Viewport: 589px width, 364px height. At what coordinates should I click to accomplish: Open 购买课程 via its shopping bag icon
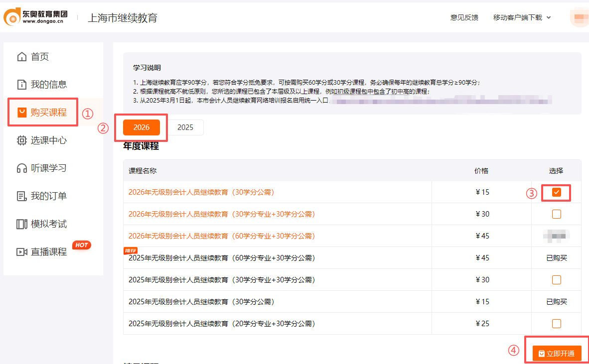coord(22,112)
